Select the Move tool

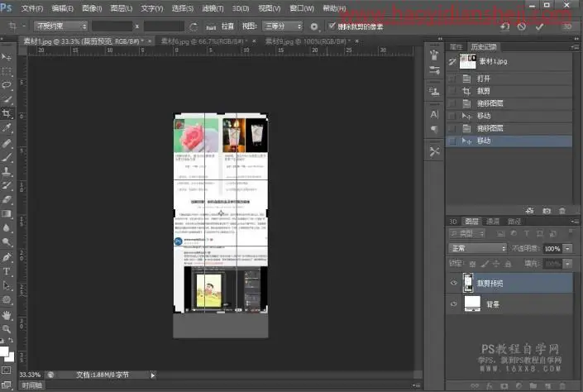coord(7,57)
